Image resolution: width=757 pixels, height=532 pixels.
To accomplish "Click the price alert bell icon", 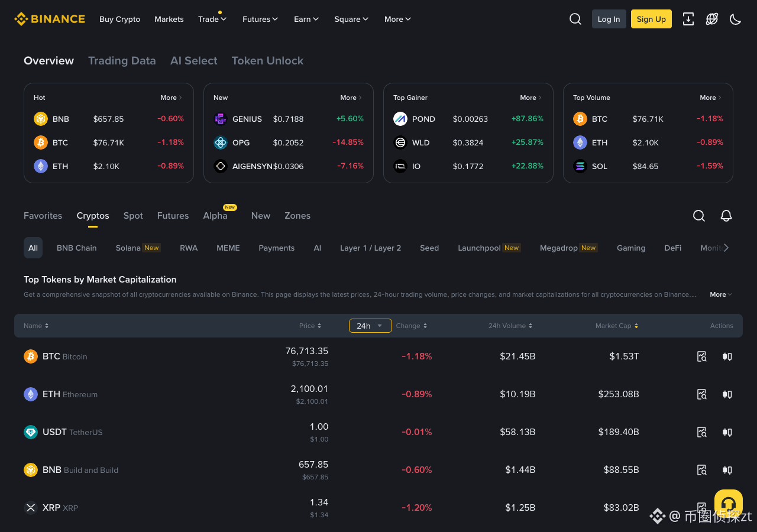I will point(726,216).
